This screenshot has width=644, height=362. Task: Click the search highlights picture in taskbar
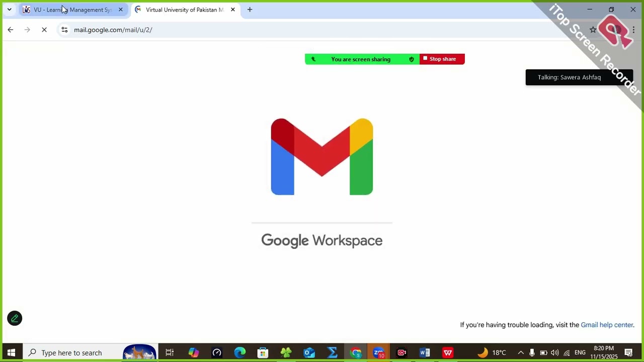coord(139,352)
